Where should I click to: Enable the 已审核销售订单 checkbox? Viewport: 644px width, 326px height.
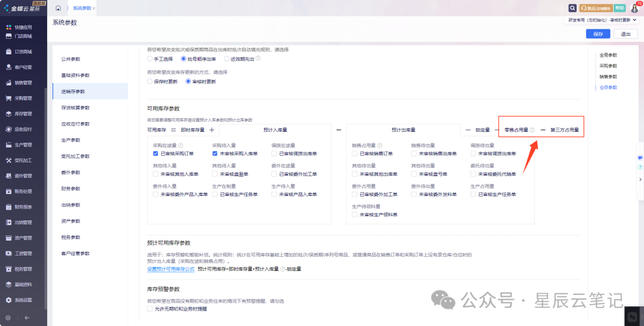[355, 153]
